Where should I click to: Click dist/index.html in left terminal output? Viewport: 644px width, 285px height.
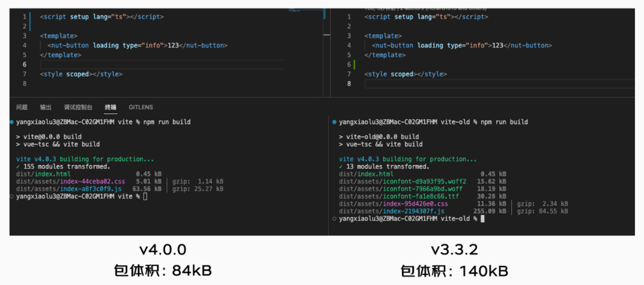pos(44,174)
